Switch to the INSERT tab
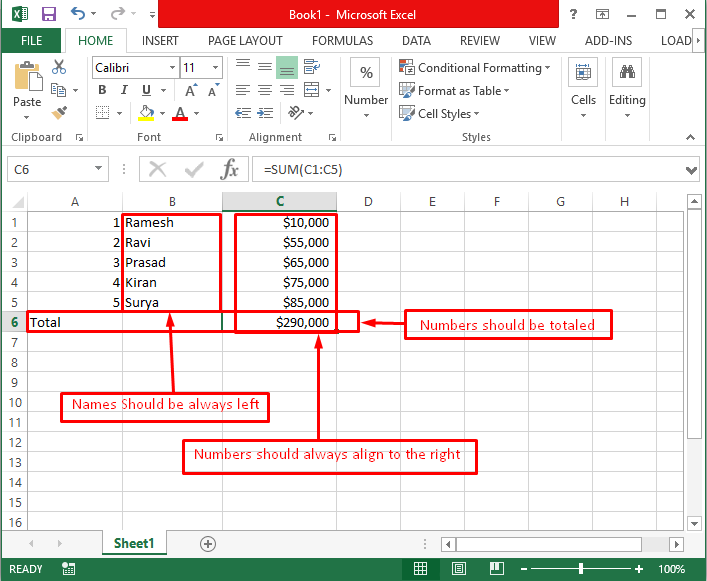 (160, 41)
